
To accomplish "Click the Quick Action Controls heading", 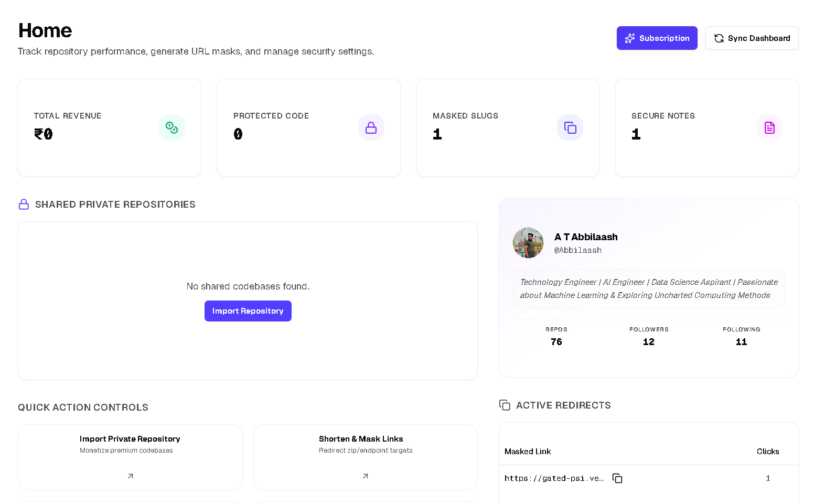I will coord(83,408).
